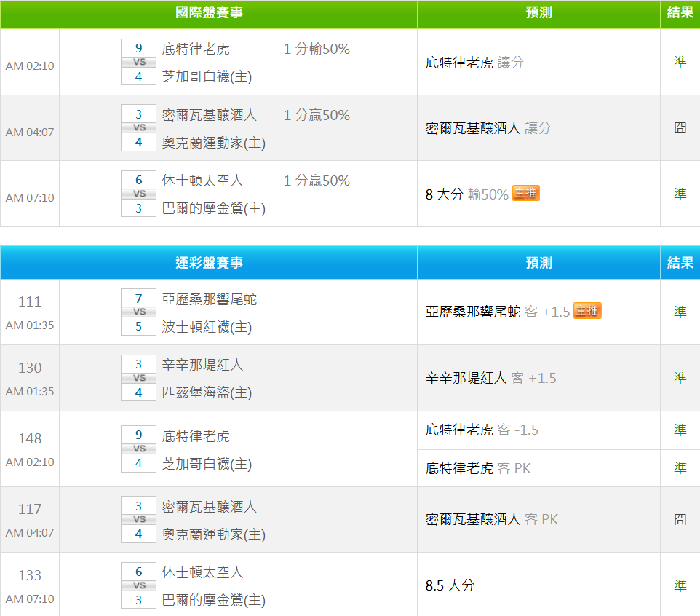Click the 準 result for 底特律老虎 客 -1.5

680,430
